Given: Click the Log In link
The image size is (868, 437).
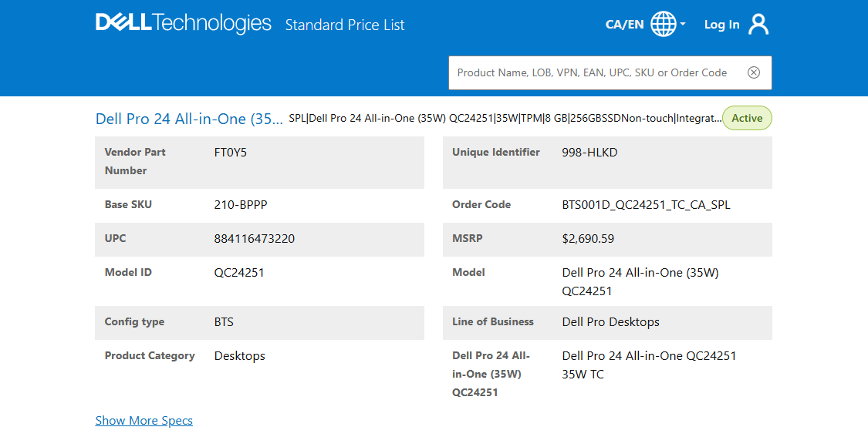Looking at the screenshot, I should coord(721,25).
